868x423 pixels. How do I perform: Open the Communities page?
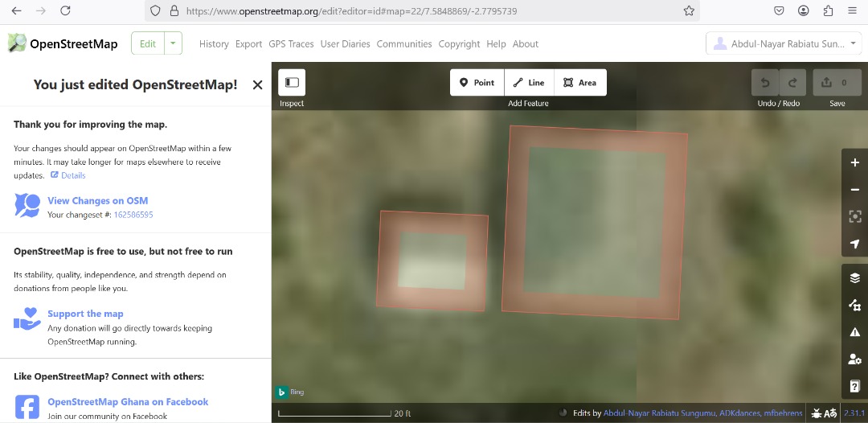[404, 43]
